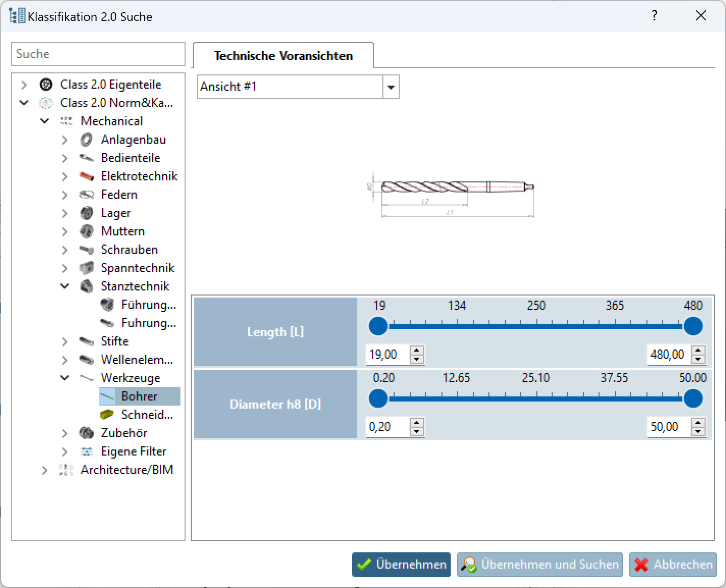Screen dimensions: 726x588
Task: Click the Stanztechnik icon
Action: point(87,286)
